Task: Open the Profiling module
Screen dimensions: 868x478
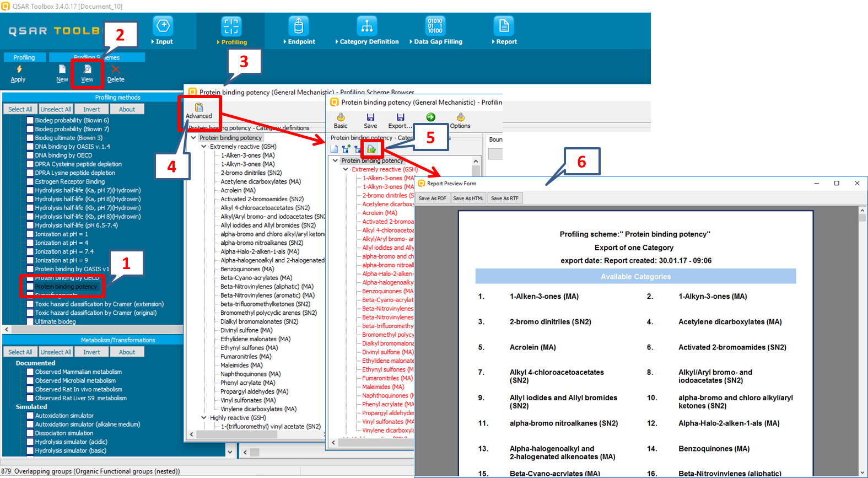Action: point(231,31)
